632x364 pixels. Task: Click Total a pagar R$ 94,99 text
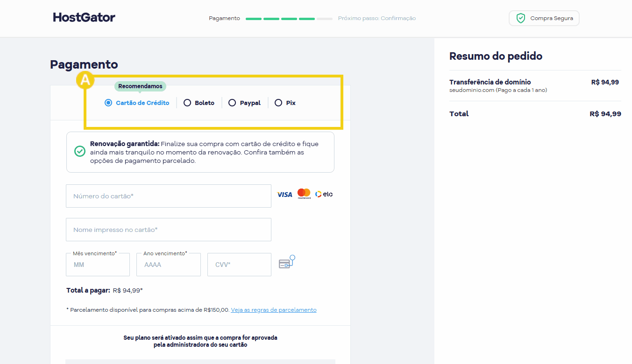click(x=105, y=290)
